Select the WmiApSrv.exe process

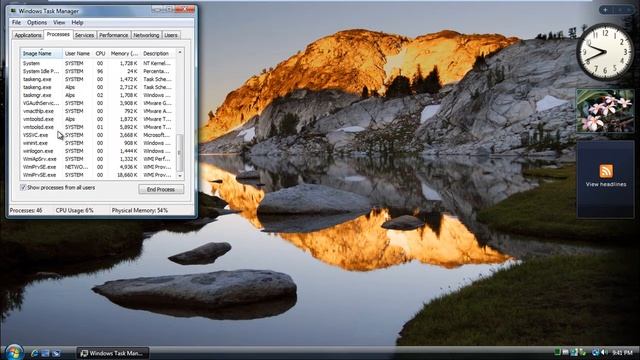[x=98, y=159]
